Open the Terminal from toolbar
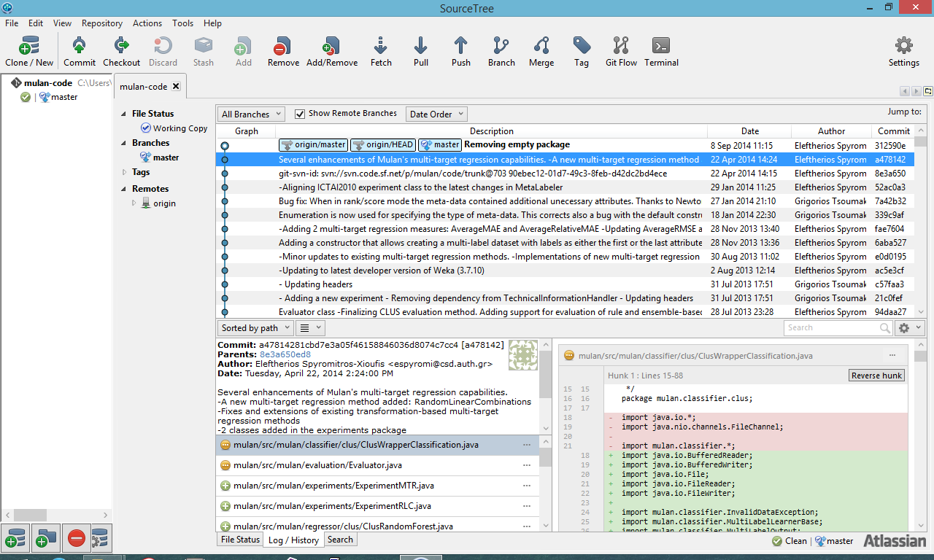Screen dimensions: 934x560 (661, 47)
